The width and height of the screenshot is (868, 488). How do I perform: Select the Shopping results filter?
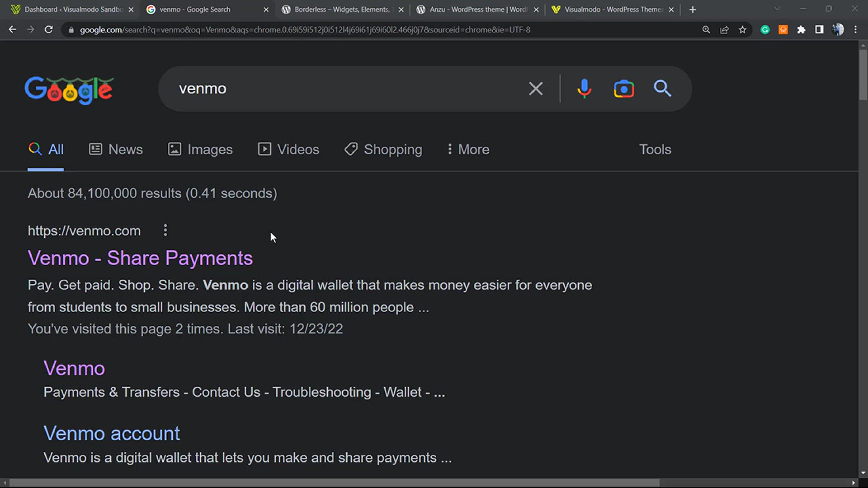pos(383,150)
